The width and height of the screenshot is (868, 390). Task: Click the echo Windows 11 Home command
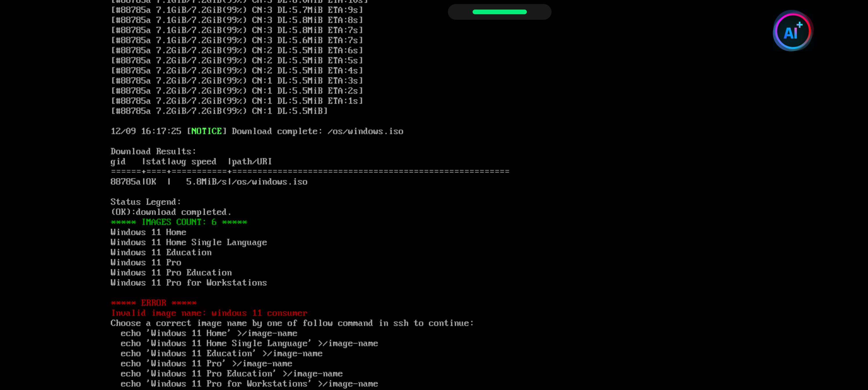coord(209,333)
